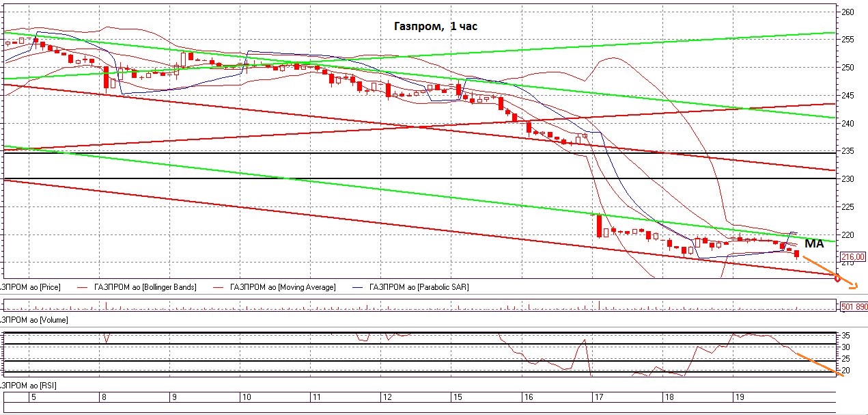Screen dimensions: 868x415
Task: Click RSI axis value 25
Action: (847, 359)
